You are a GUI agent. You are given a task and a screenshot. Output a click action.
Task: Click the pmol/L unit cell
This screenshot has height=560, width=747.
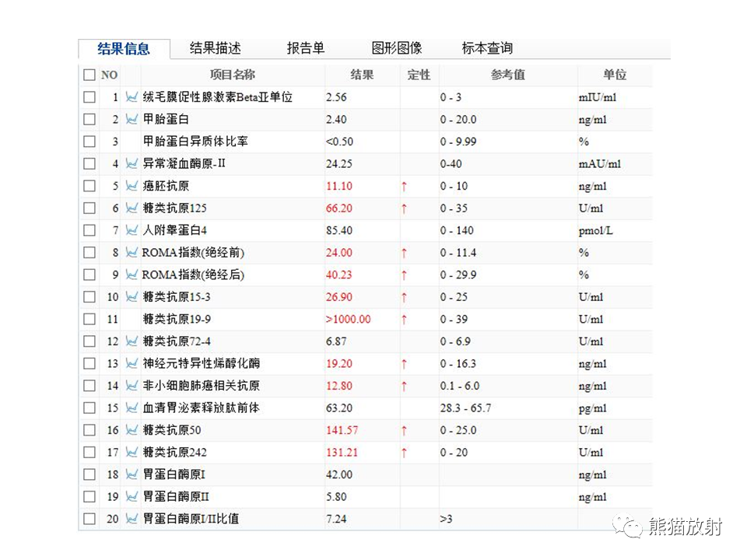(596, 231)
